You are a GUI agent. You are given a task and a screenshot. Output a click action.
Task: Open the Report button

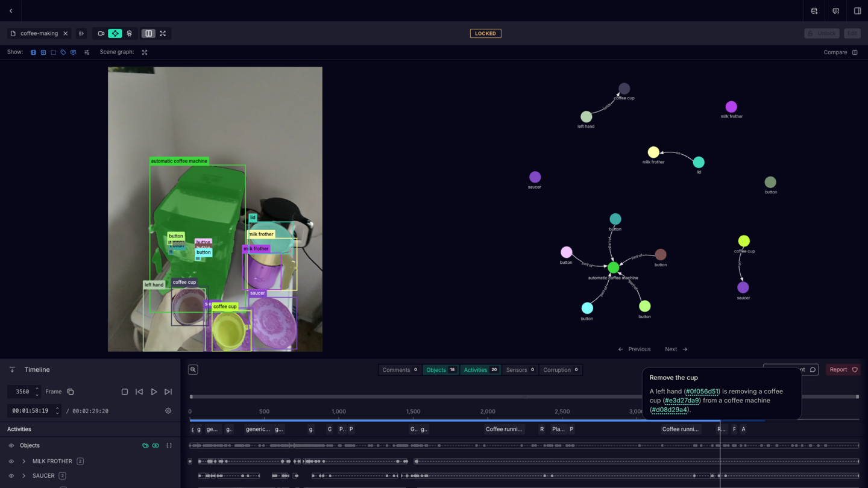coord(843,370)
